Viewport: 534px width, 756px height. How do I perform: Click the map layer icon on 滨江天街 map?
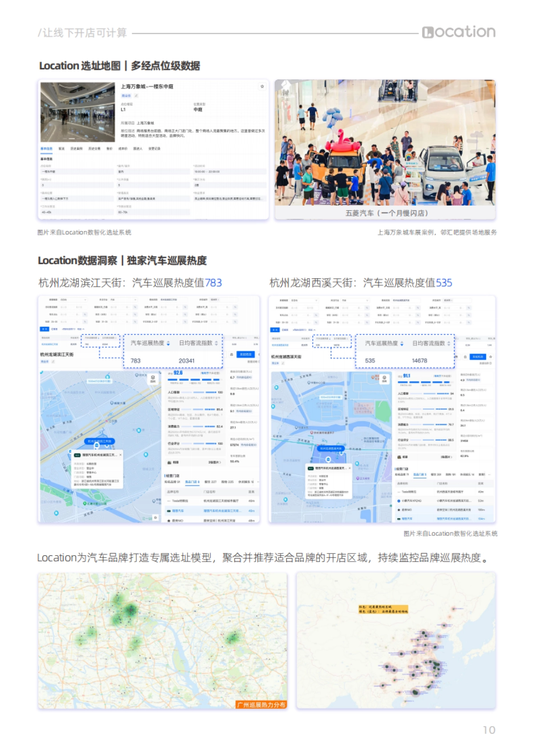[x=153, y=378]
